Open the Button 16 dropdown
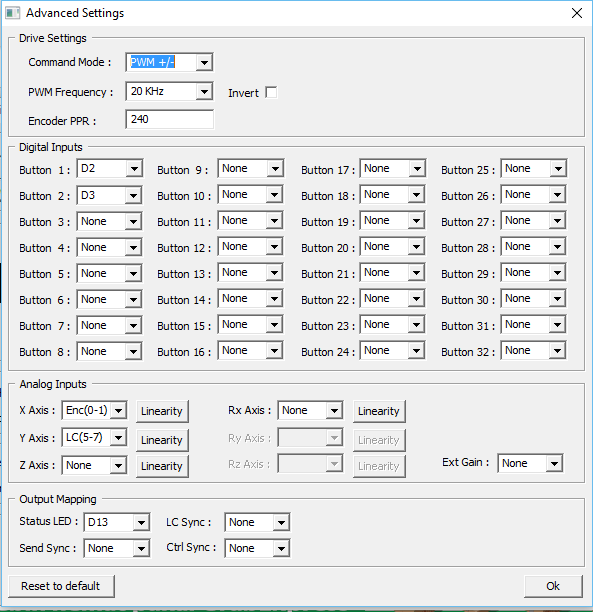Screen dimensions: 593x612 tap(251, 350)
